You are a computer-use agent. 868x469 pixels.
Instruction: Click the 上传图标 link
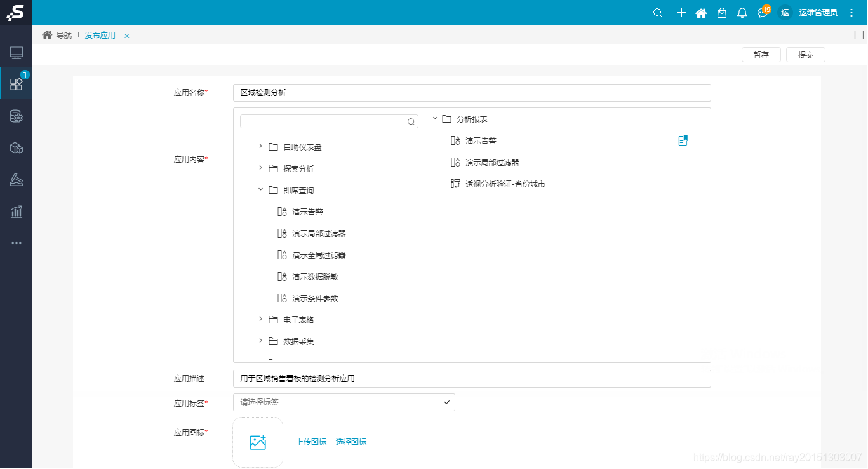(311, 442)
